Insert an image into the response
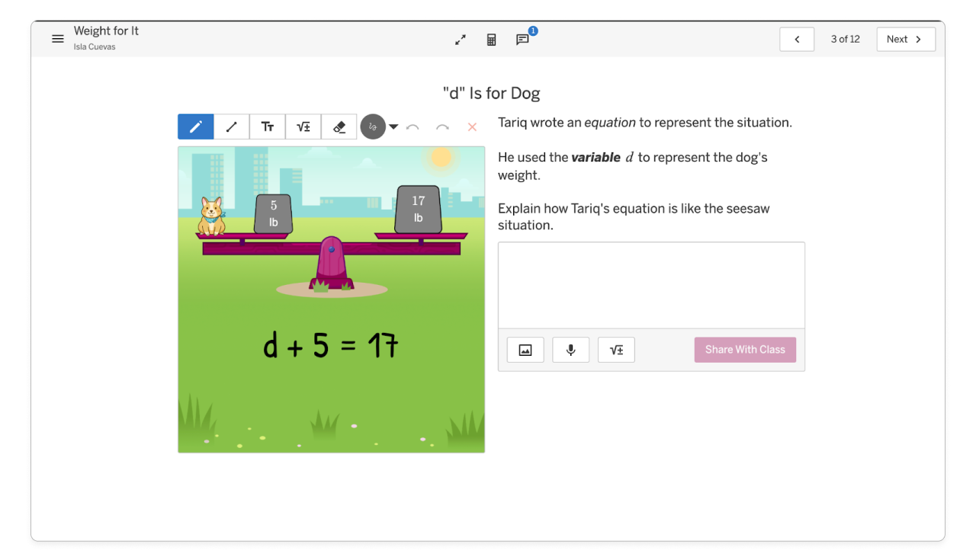This screenshot has height=560, width=976. pos(525,350)
